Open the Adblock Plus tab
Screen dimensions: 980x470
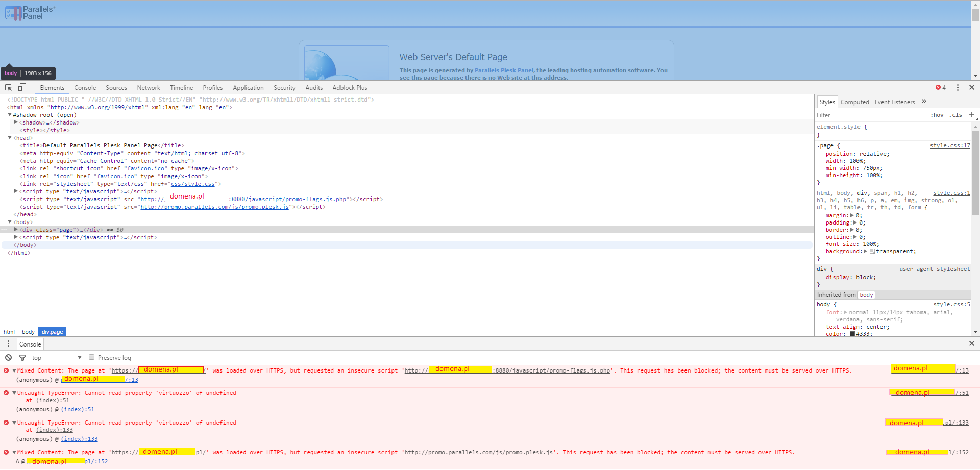pyautogui.click(x=350, y=88)
